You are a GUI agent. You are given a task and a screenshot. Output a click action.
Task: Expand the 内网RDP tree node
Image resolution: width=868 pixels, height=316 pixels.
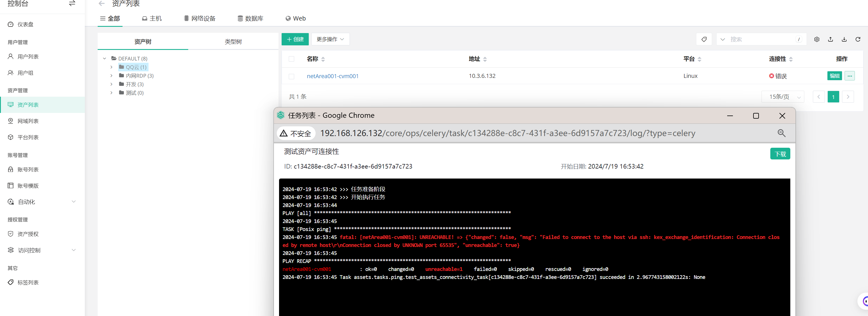pos(111,76)
